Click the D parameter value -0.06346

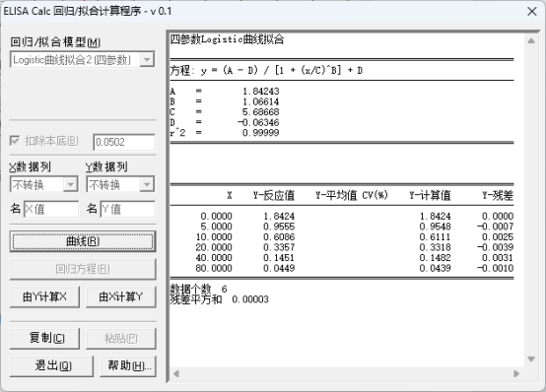(258, 122)
